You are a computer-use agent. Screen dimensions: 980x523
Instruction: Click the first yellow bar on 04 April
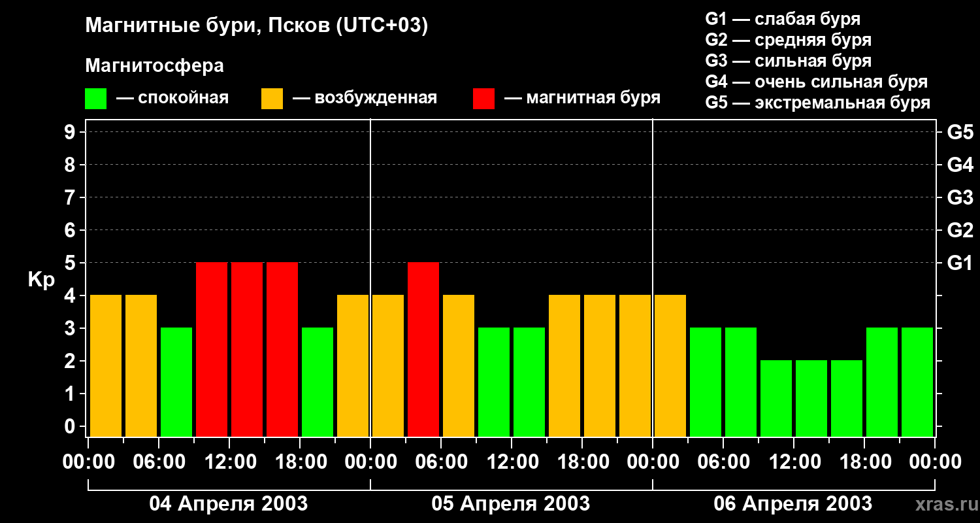pos(106,365)
